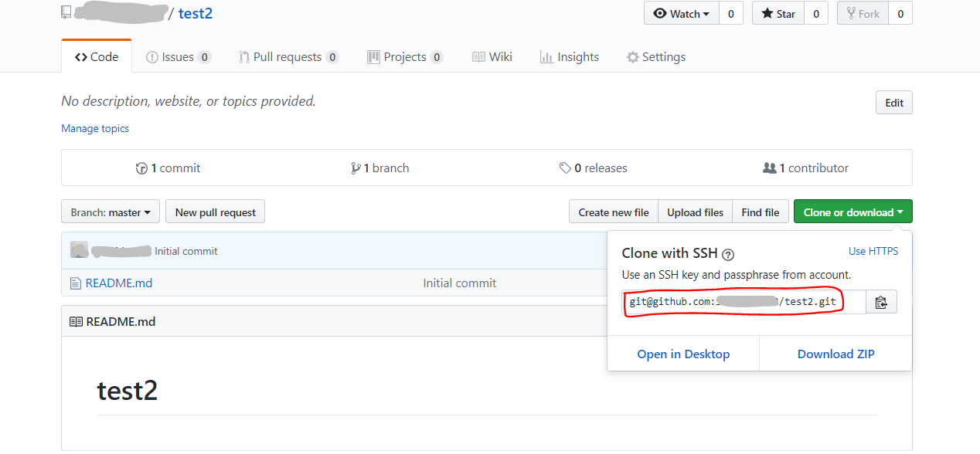Click the repository book icon before the owner name

[66, 12]
